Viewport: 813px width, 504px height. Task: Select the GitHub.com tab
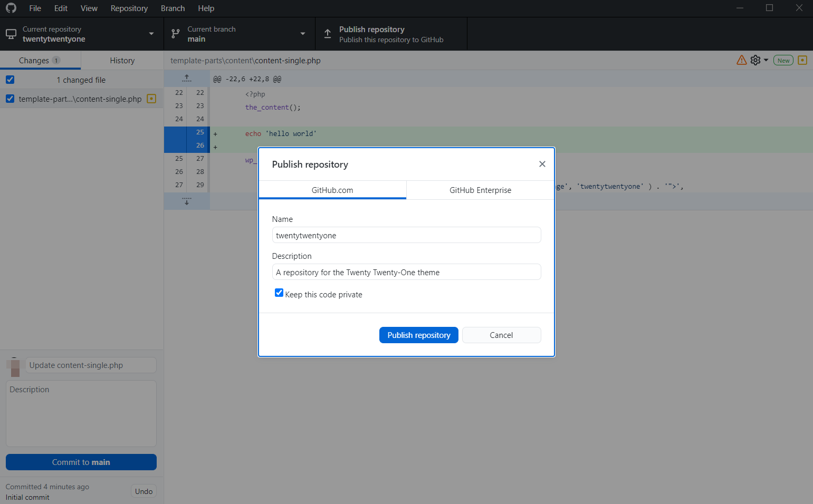[332, 190]
